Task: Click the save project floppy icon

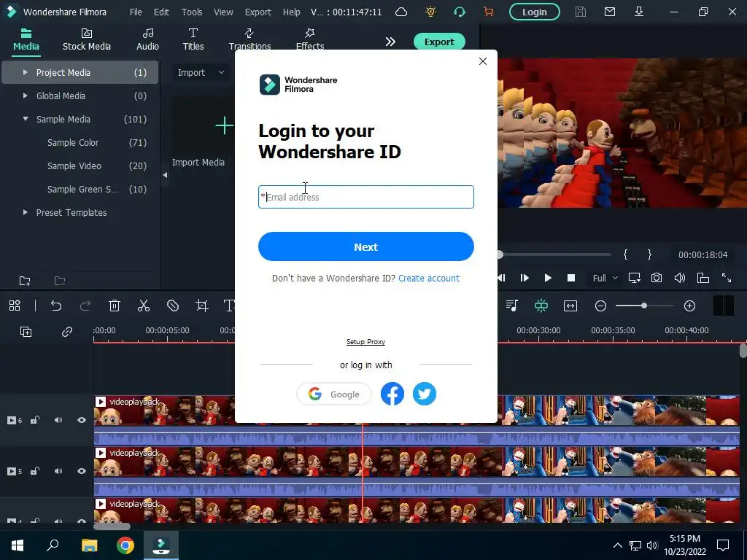Action: coord(580,12)
